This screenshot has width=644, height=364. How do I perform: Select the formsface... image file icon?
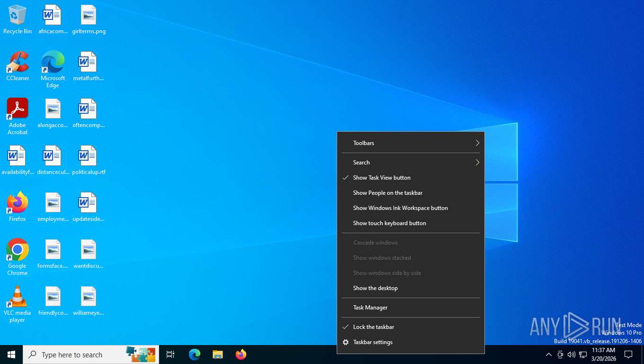(53, 254)
